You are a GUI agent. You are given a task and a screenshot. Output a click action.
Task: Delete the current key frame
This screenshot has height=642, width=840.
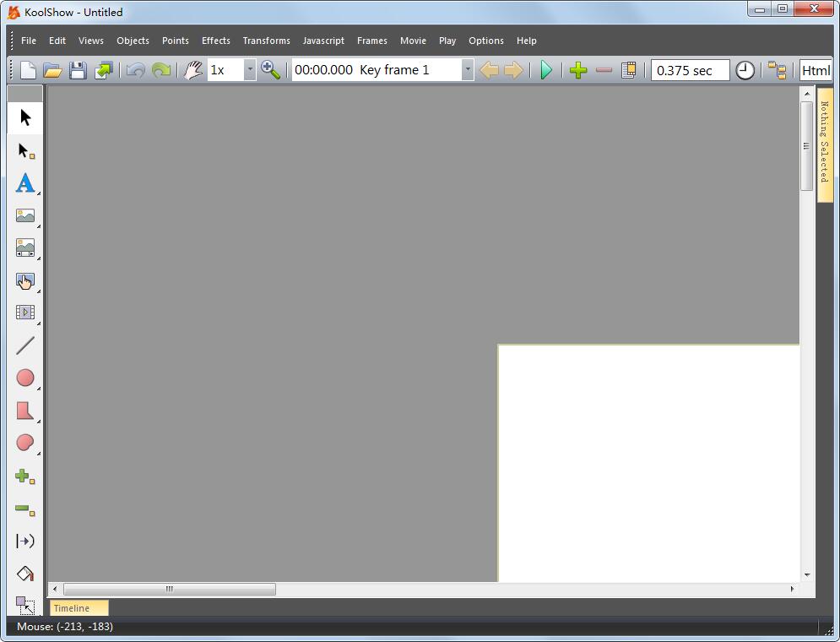(604, 70)
